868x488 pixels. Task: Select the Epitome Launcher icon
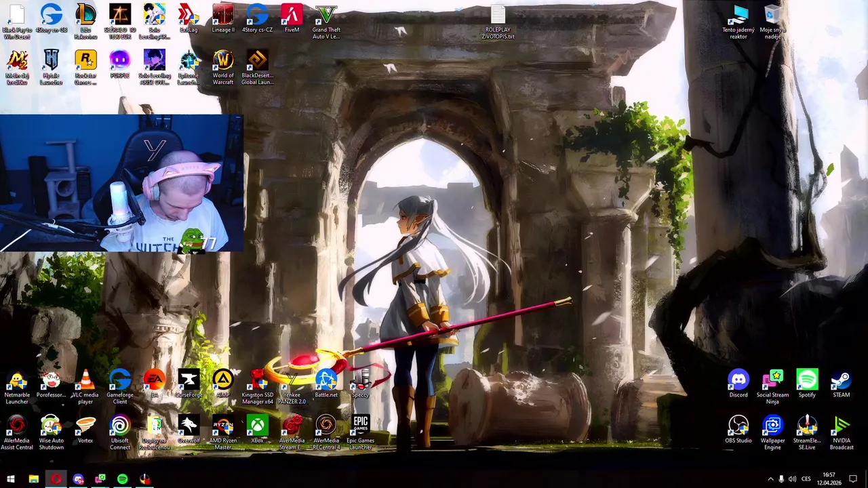click(x=189, y=68)
